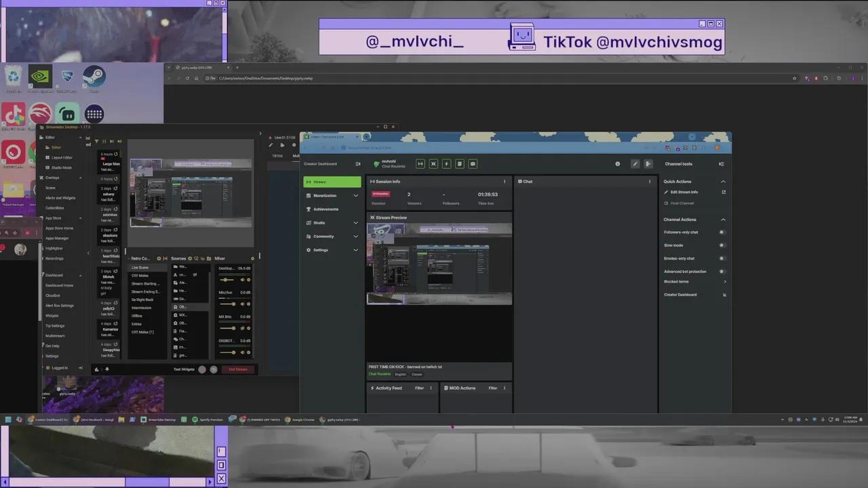
Task: Click the Stream Manager icon in Kick header
Action: point(420,163)
